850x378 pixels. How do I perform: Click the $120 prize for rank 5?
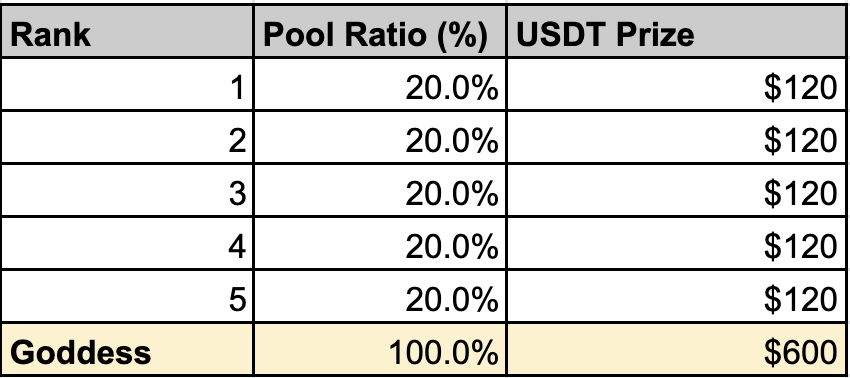[x=677, y=296]
